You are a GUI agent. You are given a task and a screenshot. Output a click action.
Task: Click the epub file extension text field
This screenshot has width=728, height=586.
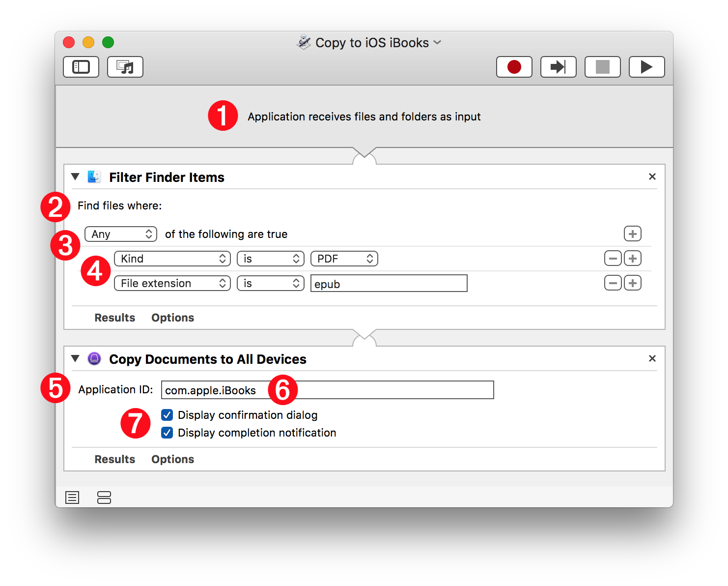pos(389,284)
